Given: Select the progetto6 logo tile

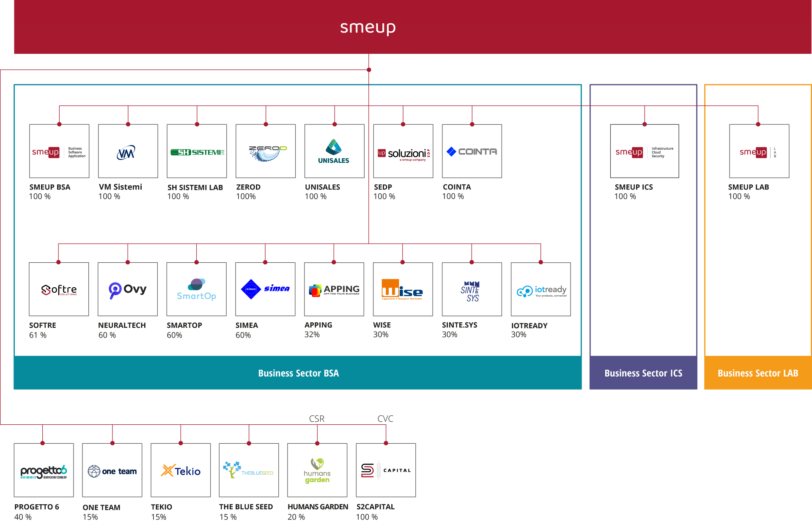Looking at the screenshot, I should [x=44, y=470].
